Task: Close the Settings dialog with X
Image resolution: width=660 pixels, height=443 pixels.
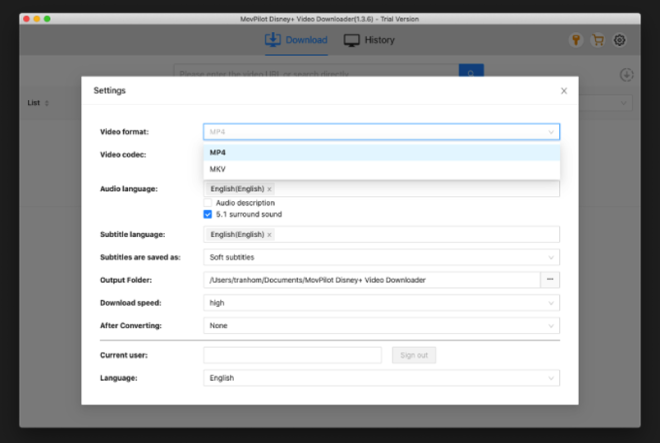Action: [564, 91]
